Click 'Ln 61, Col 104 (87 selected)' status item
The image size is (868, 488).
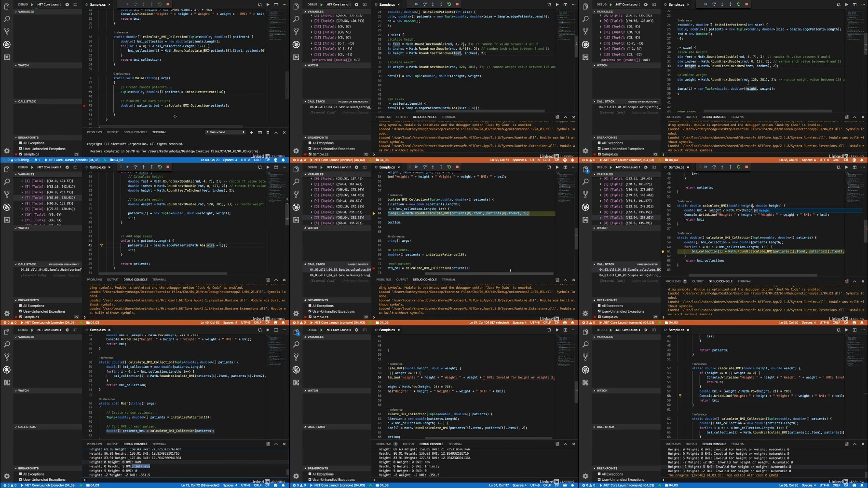coord(488,323)
